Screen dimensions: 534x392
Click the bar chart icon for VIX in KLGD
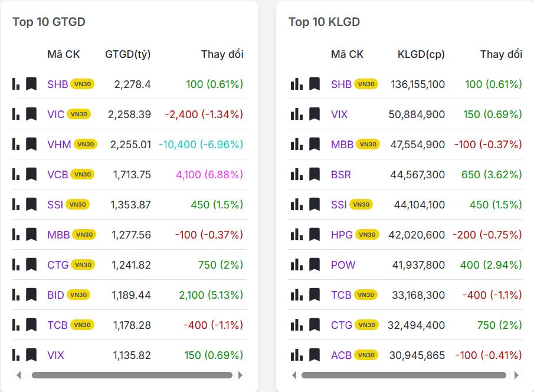(x=296, y=115)
